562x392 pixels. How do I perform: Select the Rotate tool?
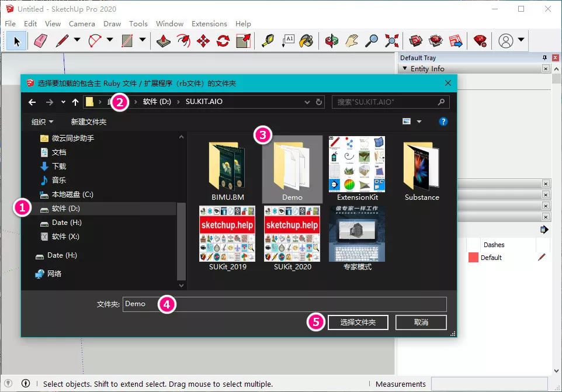tap(223, 41)
